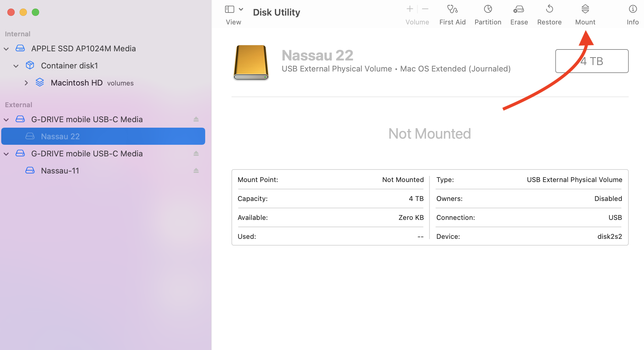Open the Partition pie chart tool
The height and width of the screenshot is (350, 644).
488,9
